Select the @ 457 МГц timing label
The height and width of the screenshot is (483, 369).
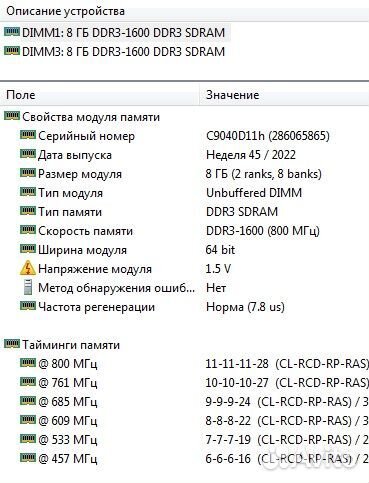click(68, 459)
